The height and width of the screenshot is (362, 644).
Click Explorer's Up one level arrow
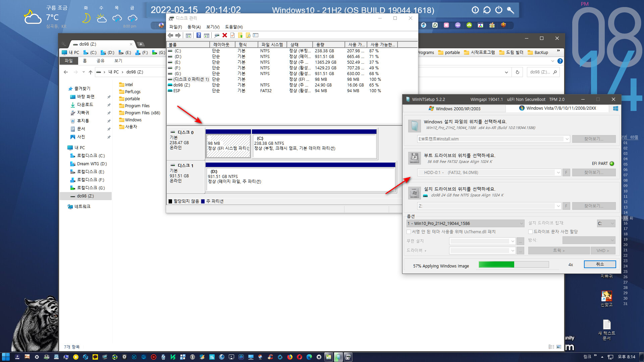pyautogui.click(x=91, y=72)
